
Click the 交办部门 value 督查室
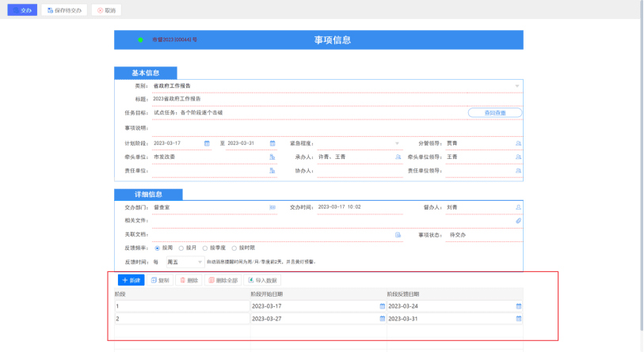pos(162,207)
